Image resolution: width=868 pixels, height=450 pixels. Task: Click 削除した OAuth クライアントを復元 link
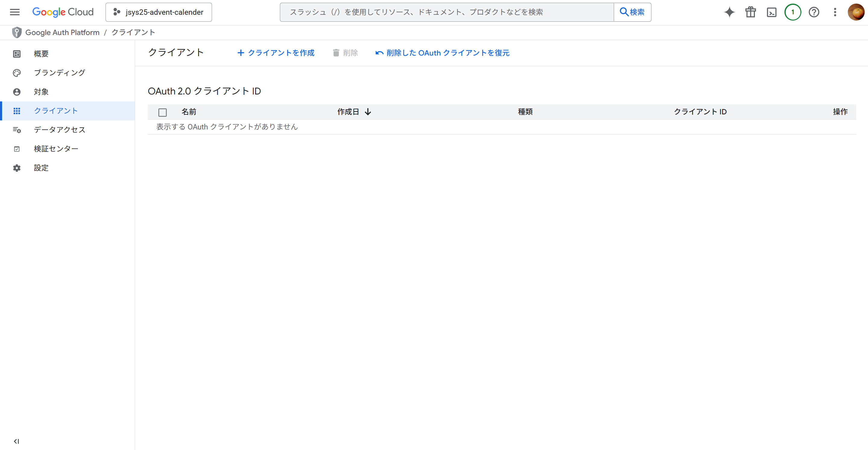point(442,53)
